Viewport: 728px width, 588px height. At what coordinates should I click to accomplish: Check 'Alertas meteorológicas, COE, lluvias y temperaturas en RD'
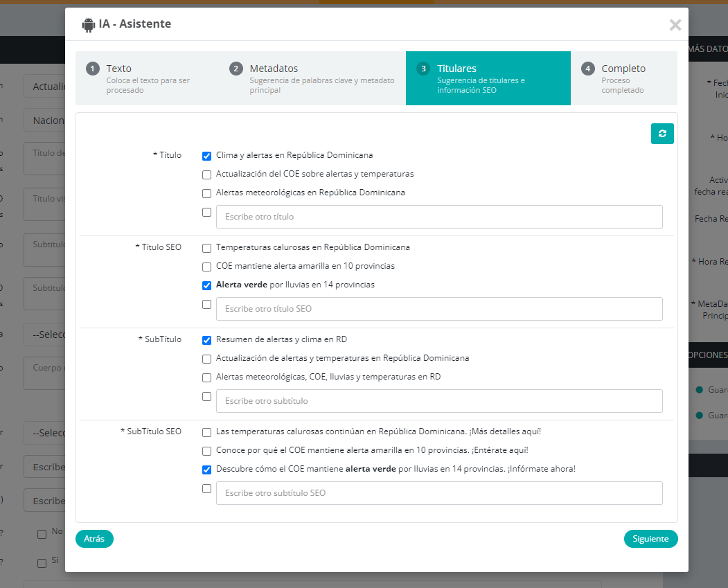coord(206,378)
